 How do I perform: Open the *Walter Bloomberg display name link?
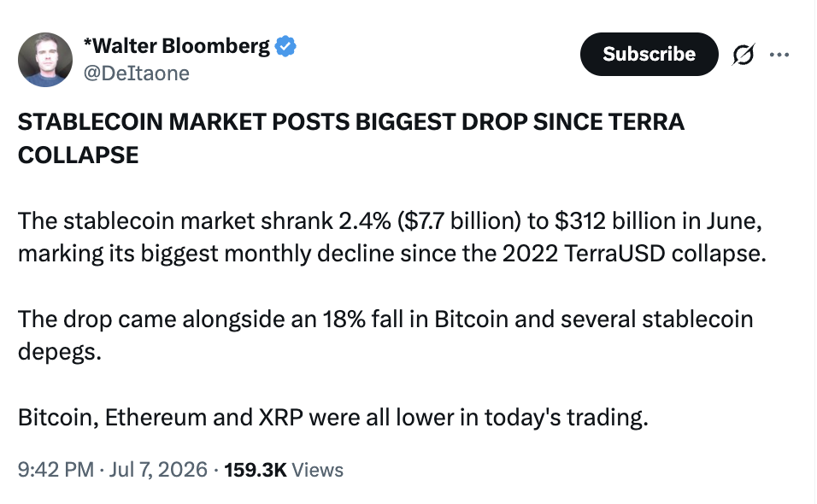[176, 46]
